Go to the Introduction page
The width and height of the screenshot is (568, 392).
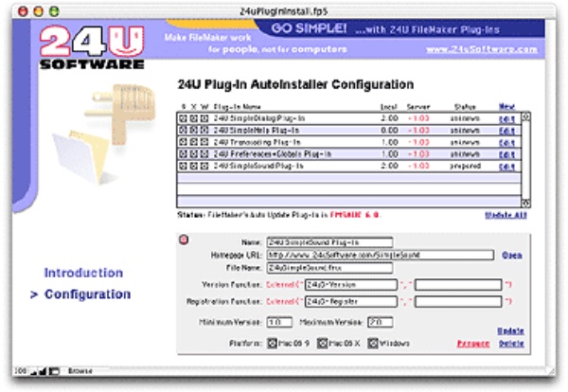point(83,273)
